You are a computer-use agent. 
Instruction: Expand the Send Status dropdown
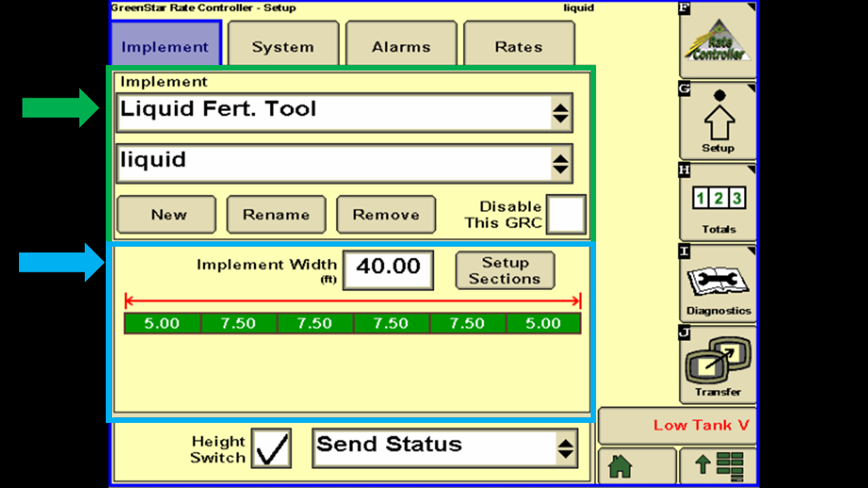tap(444, 447)
